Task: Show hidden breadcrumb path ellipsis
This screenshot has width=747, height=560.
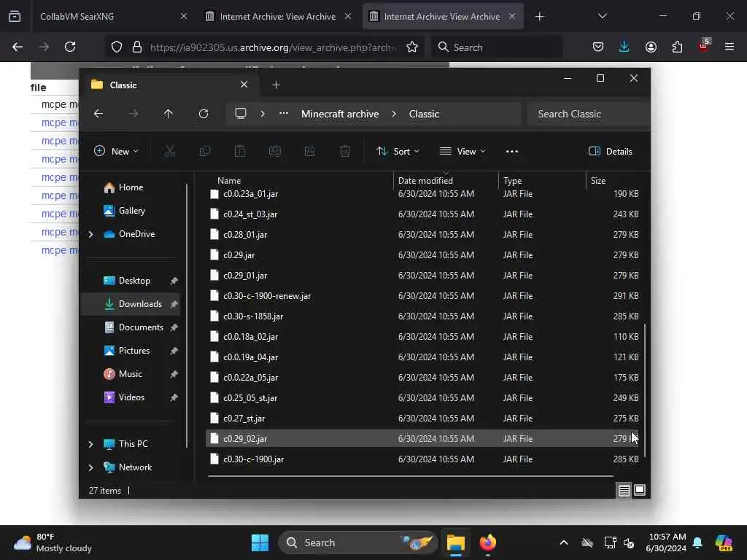Action: pos(284,114)
